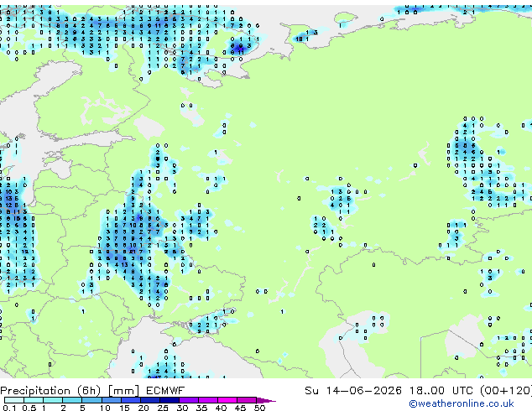Click the legend value "0.1"
Viewport: 532px width, 411px height.
tap(9, 408)
